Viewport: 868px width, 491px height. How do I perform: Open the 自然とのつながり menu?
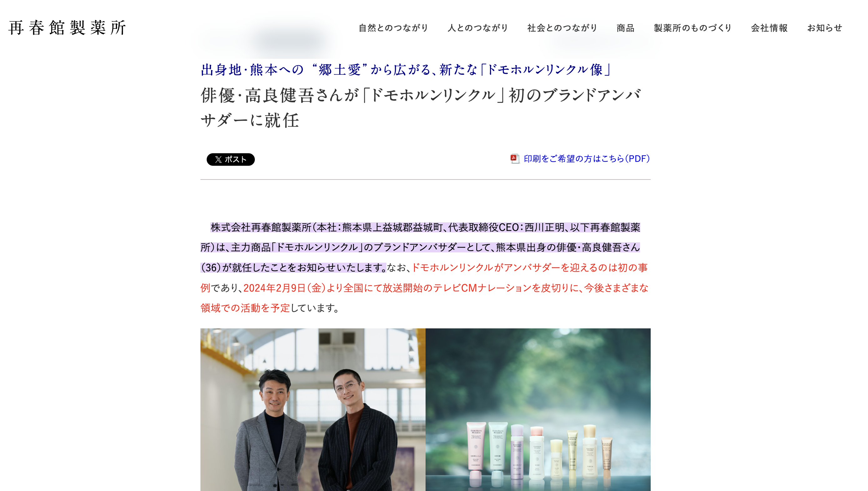393,28
